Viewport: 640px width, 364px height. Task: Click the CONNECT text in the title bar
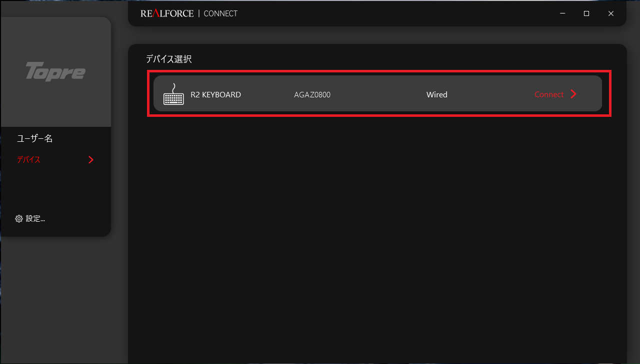tap(220, 13)
